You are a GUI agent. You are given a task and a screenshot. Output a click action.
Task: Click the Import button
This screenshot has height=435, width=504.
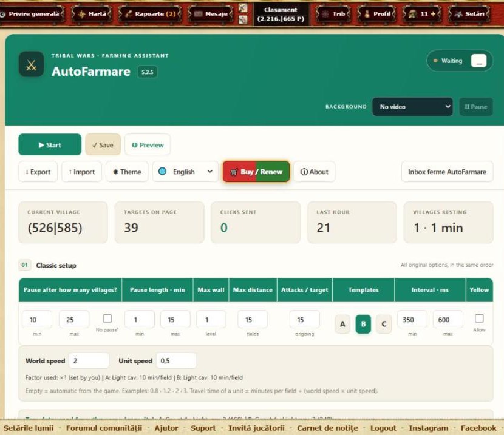[81, 172]
